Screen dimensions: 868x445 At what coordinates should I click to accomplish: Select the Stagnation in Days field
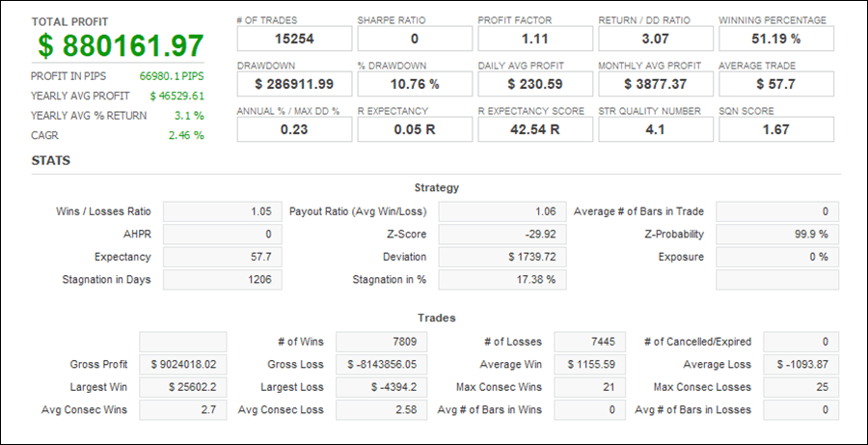tap(223, 280)
